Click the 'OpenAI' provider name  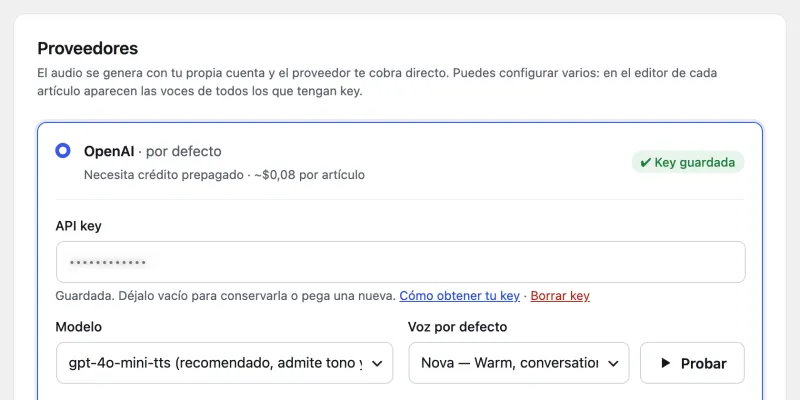(x=109, y=152)
